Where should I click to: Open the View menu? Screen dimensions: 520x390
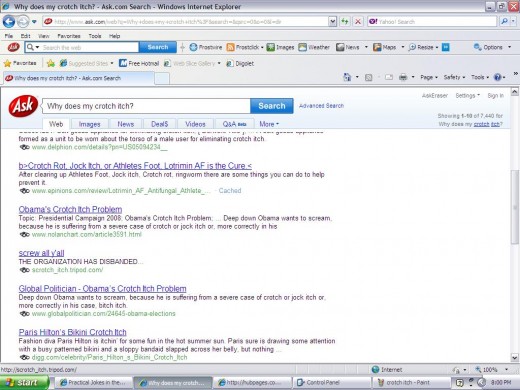click(x=43, y=36)
